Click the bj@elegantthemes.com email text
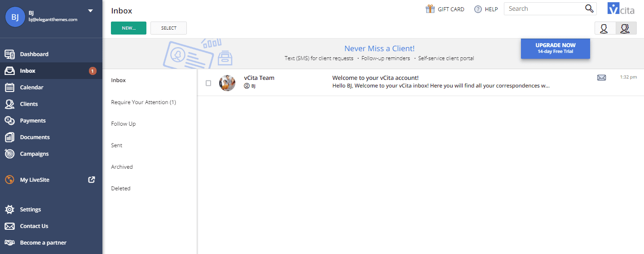Image resolution: width=644 pixels, height=254 pixels. tap(53, 20)
